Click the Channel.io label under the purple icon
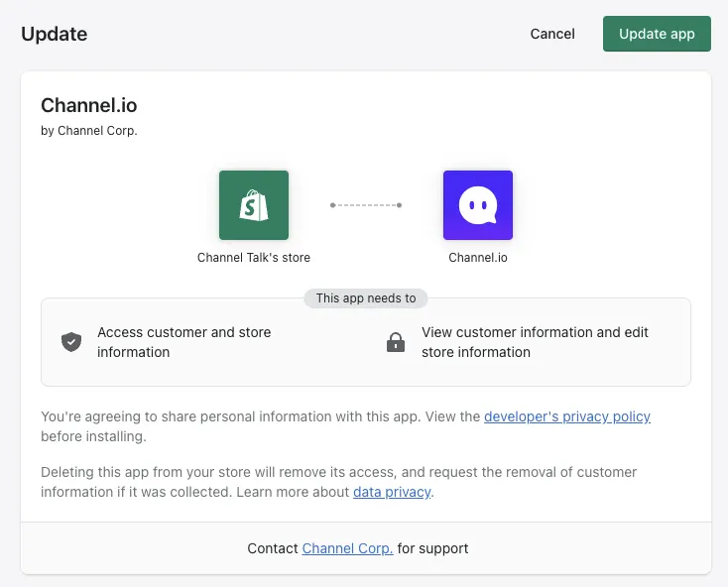The width and height of the screenshot is (728, 587). 478,258
